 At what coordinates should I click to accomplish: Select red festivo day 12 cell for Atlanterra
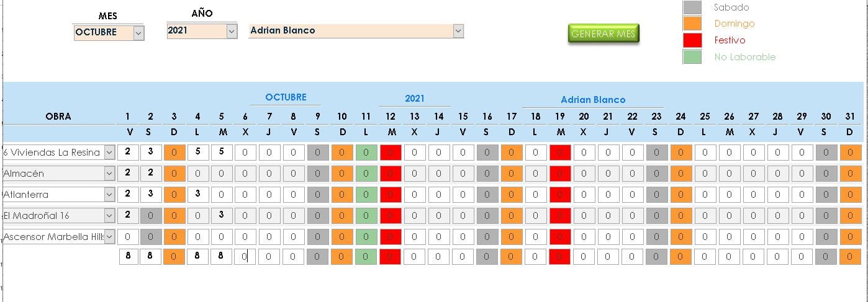[x=391, y=194]
